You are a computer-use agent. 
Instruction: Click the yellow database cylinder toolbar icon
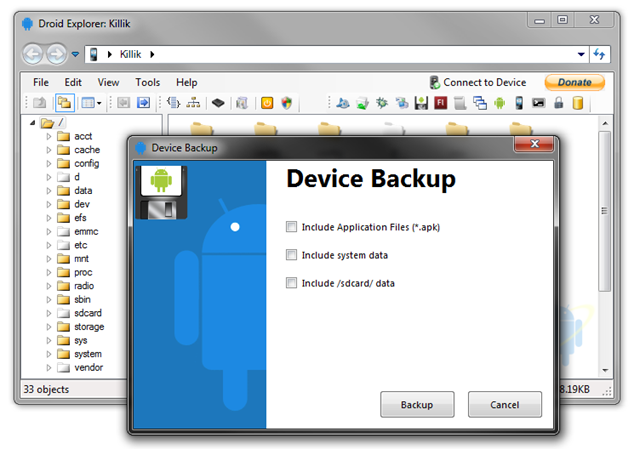click(x=578, y=103)
